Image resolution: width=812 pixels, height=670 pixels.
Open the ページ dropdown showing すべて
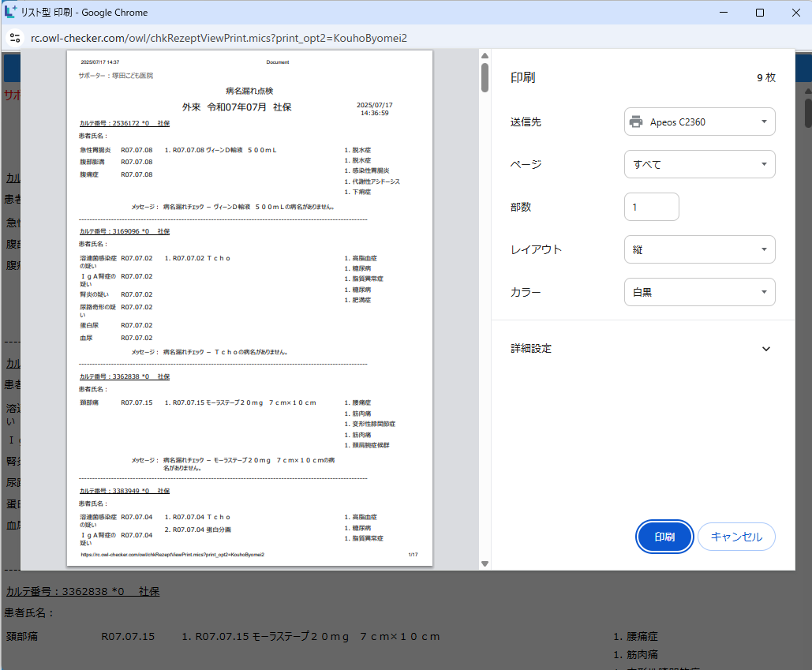tap(699, 164)
